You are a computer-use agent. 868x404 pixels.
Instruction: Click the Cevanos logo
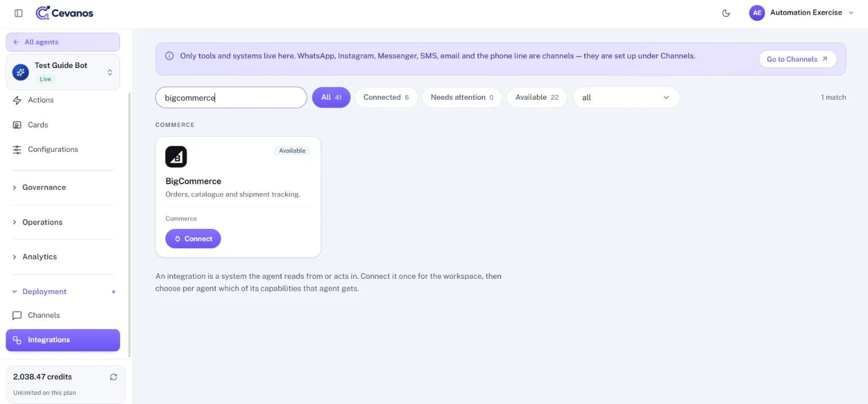64,13
